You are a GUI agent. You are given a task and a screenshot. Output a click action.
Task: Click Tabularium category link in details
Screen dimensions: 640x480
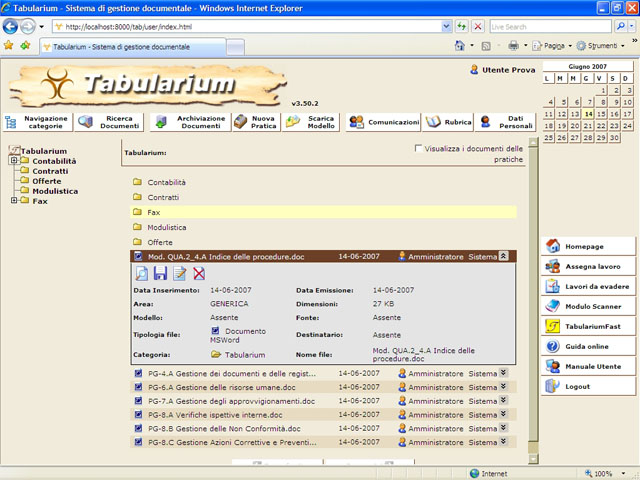245,355
